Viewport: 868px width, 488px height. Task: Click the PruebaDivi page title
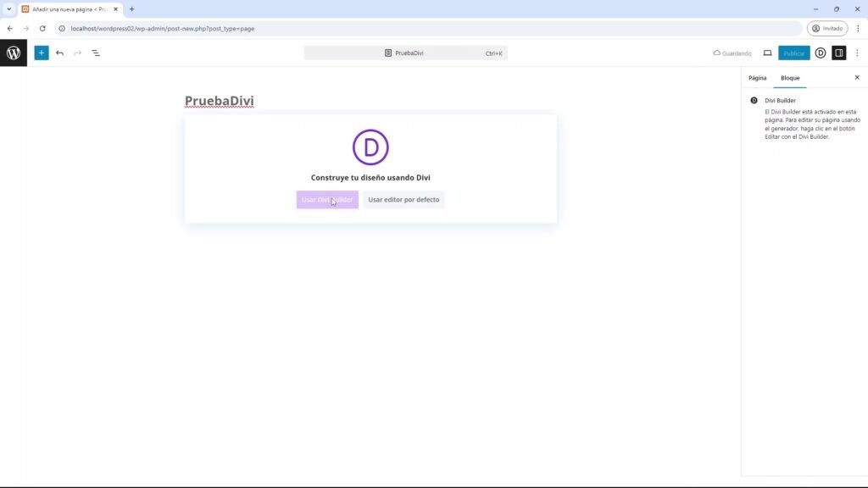(220, 101)
